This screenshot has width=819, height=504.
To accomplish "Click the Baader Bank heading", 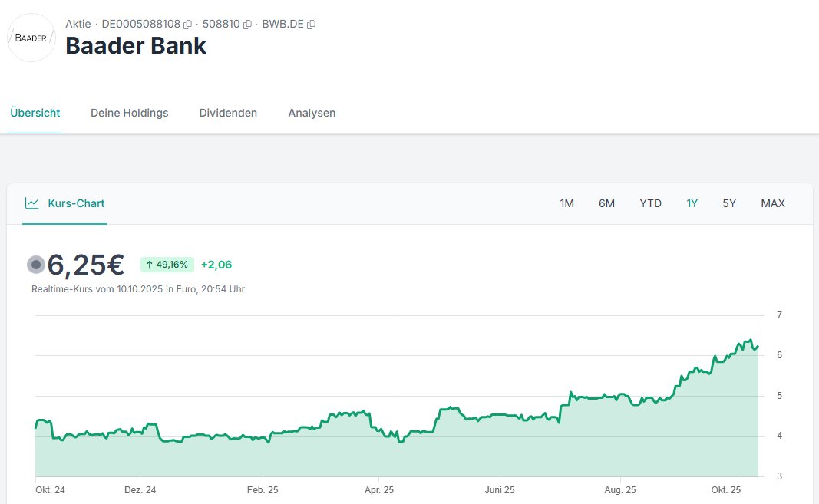I will point(136,46).
